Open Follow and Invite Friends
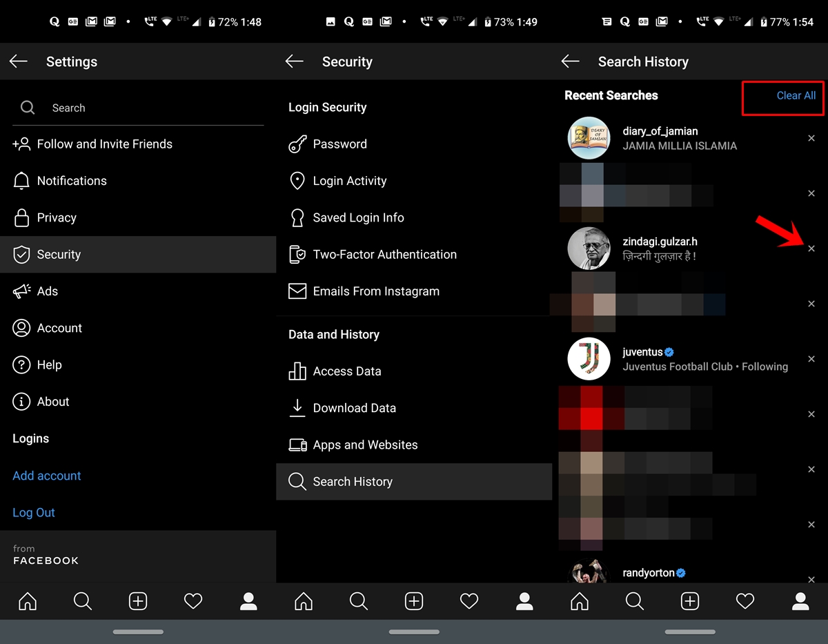 138,144
